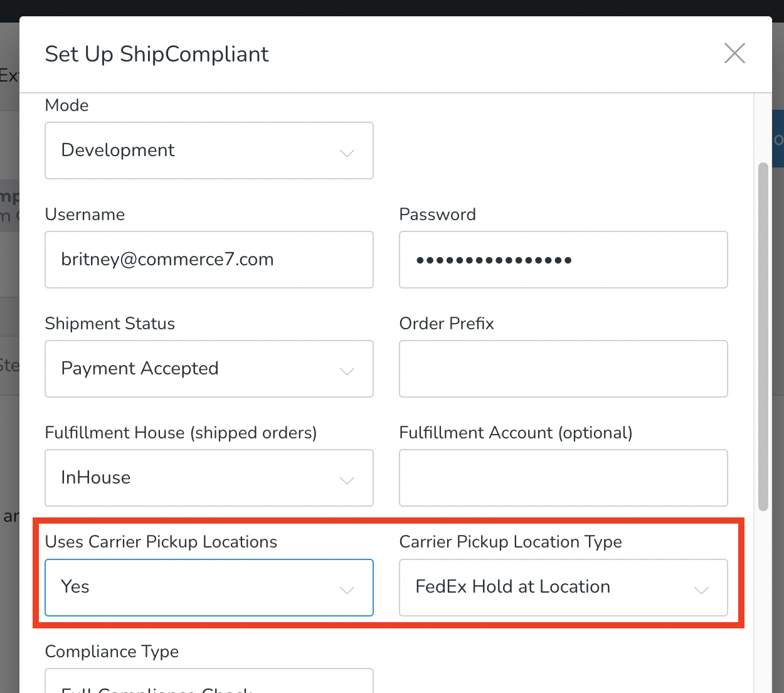This screenshot has width=784, height=693.
Task: Click the X icon in the dialog header
Action: tap(734, 53)
